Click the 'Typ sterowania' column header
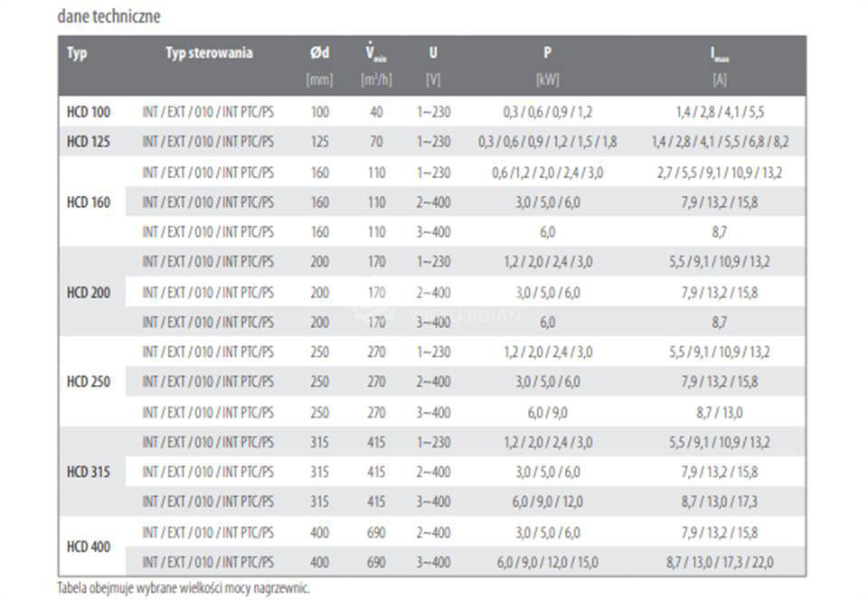Screen dimensions: 868x600 coord(209,53)
